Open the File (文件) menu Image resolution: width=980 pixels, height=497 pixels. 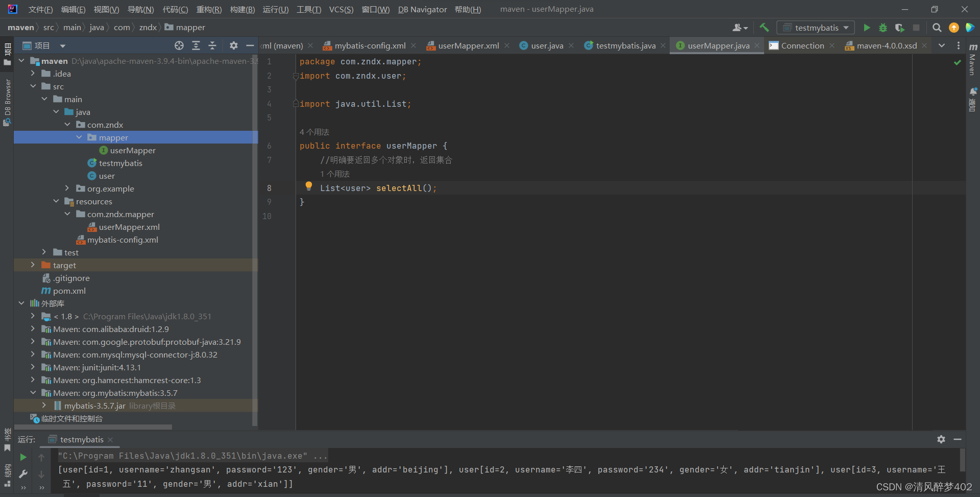[40, 9]
